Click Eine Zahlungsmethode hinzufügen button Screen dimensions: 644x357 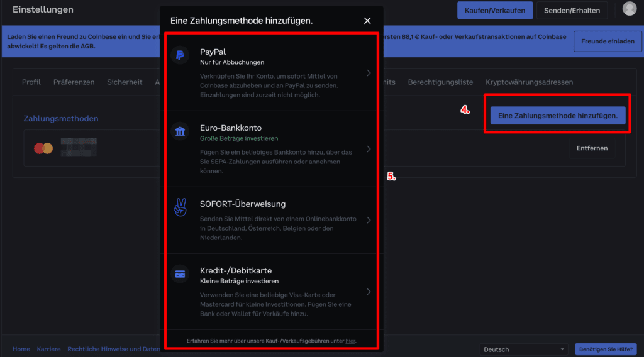pos(558,116)
